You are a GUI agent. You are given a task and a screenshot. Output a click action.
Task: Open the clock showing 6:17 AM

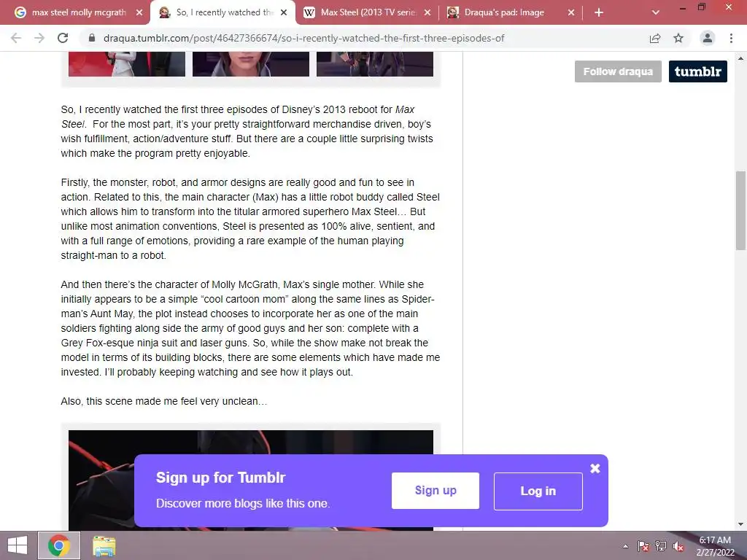(x=715, y=546)
